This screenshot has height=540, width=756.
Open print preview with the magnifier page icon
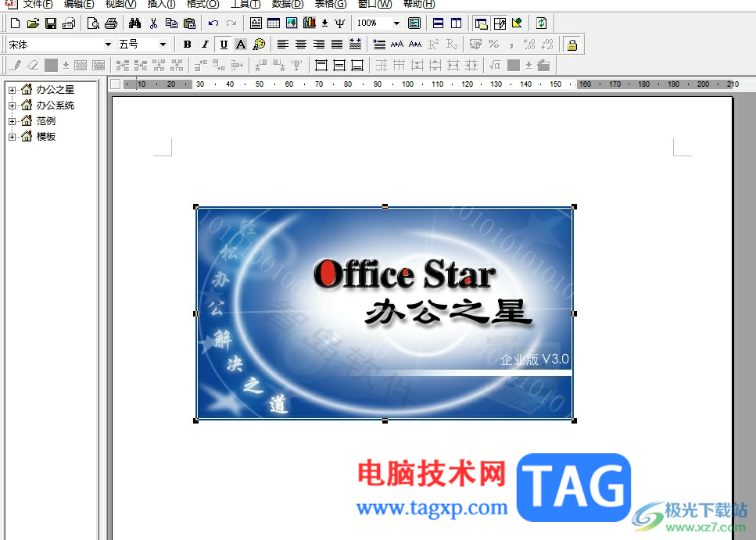pyautogui.click(x=93, y=23)
